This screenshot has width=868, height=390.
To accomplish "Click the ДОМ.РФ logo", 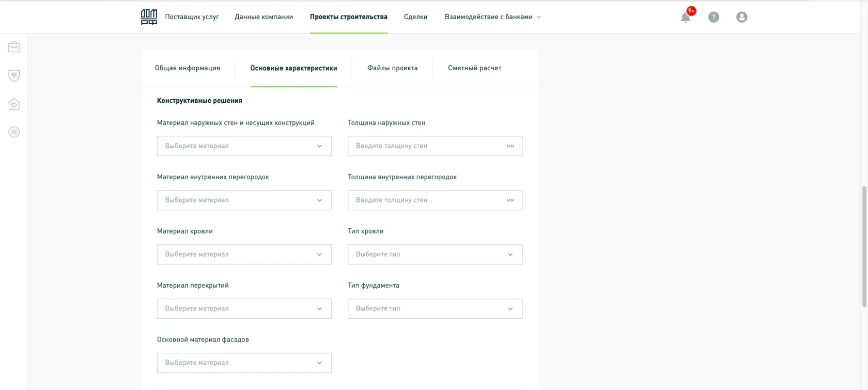I will click(x=149, y=17).
